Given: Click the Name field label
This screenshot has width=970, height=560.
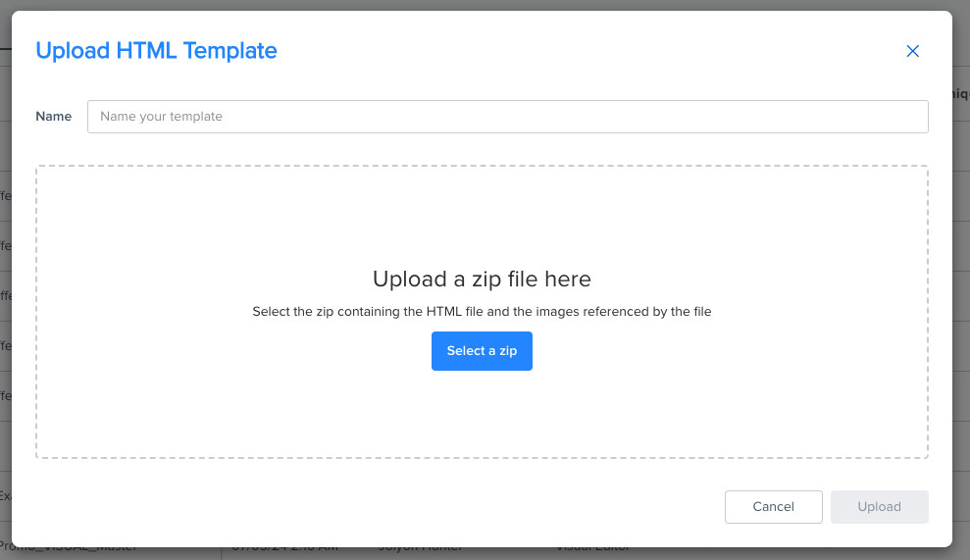Looking at the screenshot, I should [54, 117].
